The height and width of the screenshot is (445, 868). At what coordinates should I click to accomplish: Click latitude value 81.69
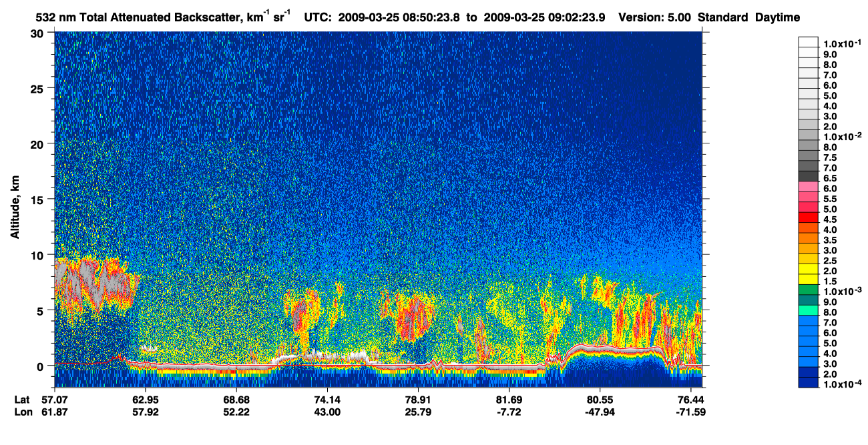tap(509, 400)
